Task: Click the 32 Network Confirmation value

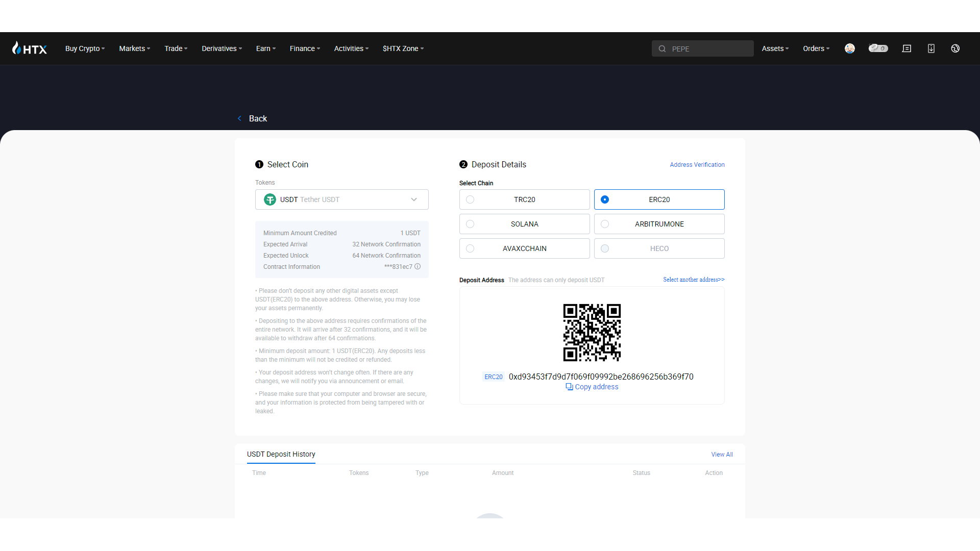Action: 386,244
